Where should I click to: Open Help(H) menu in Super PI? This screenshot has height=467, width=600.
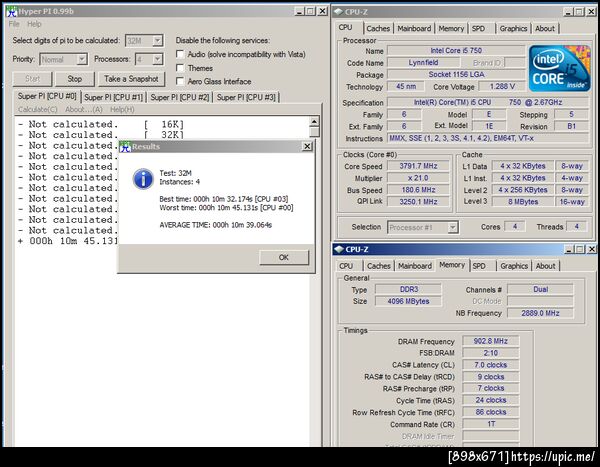click(x=122, y=109)
